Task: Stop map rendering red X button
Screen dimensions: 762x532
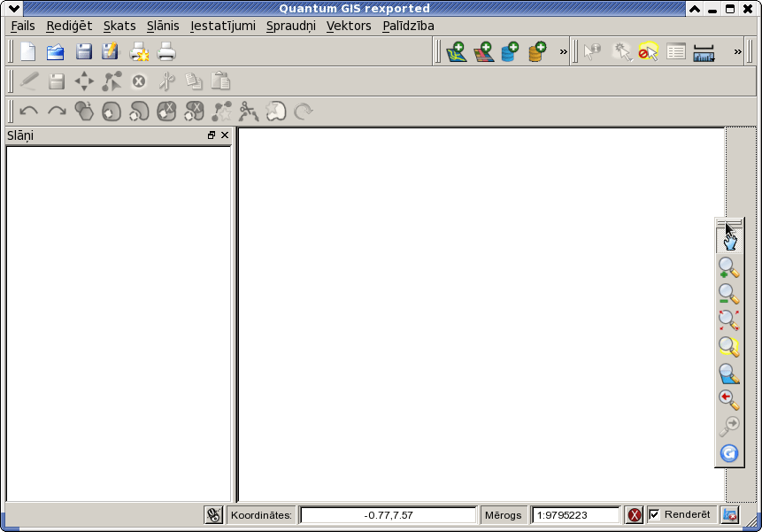Action: 635,515
